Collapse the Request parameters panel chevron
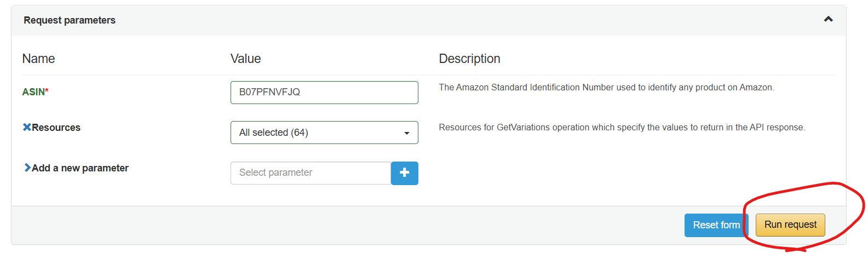Screen dimensions: 868x253 828,19
